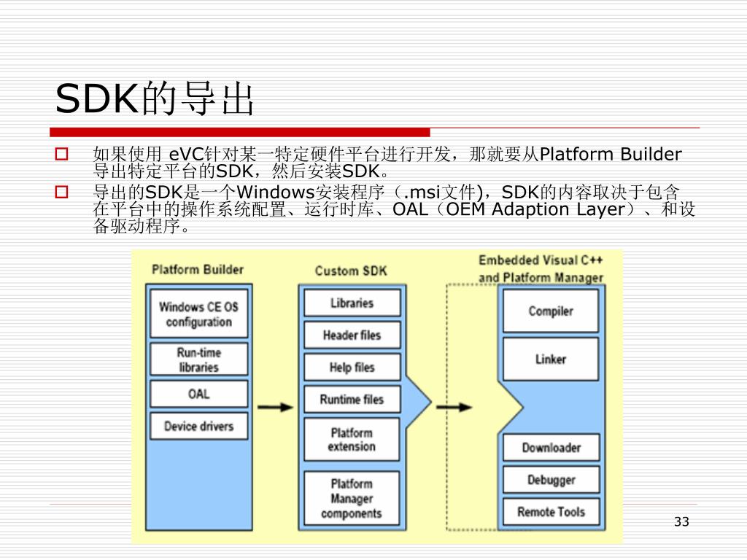Click the text "备驱动程序。" line
The height and width of the screenshot is (560, 747).
click(142, 226)
